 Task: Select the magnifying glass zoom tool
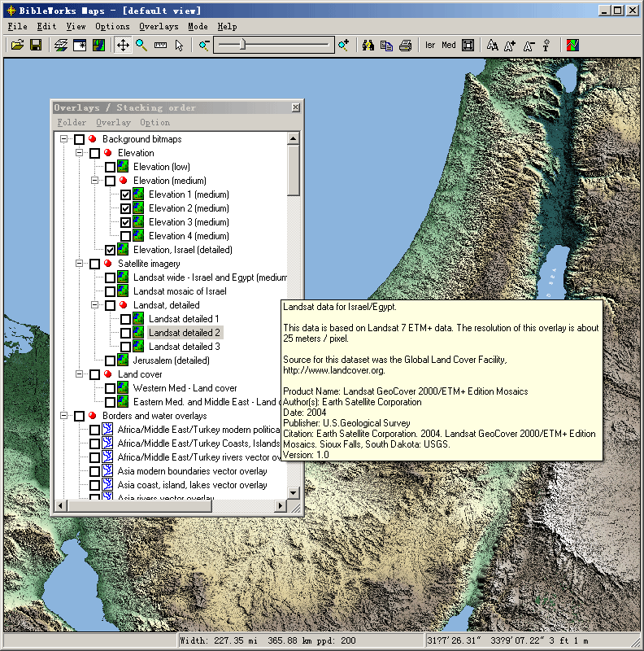141,45
